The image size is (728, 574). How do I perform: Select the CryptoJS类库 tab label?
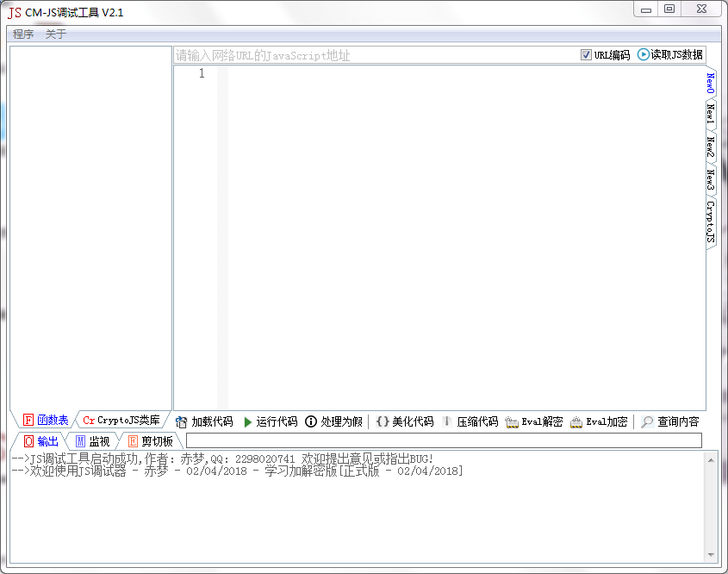(x=128, y=421)
